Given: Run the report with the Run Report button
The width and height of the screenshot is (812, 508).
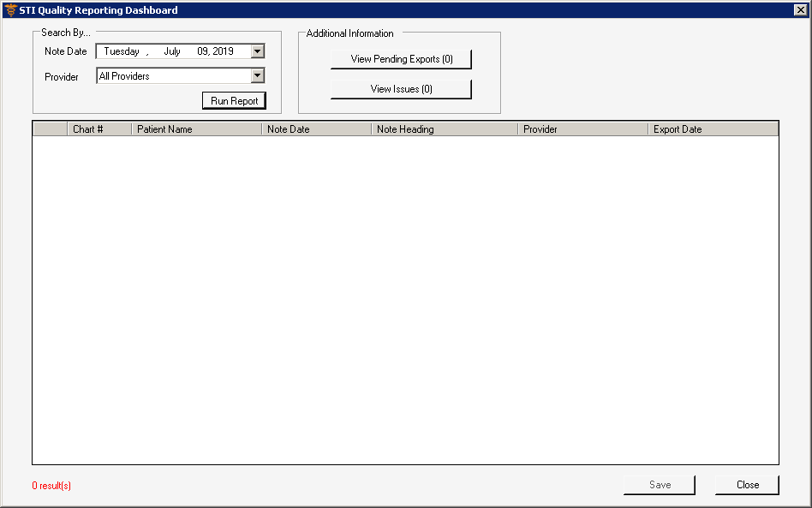Looking at the screenshot, I should [234, 101].
